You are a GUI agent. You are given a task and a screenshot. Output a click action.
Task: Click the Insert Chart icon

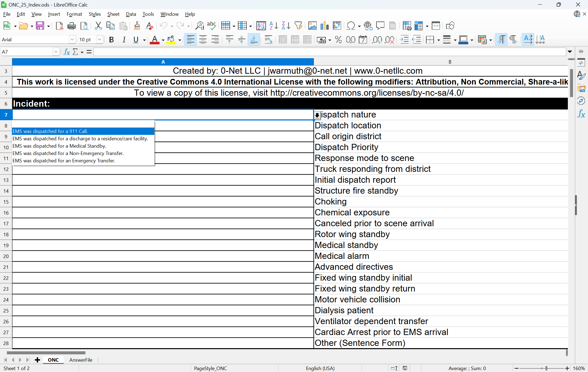point(324,26)
